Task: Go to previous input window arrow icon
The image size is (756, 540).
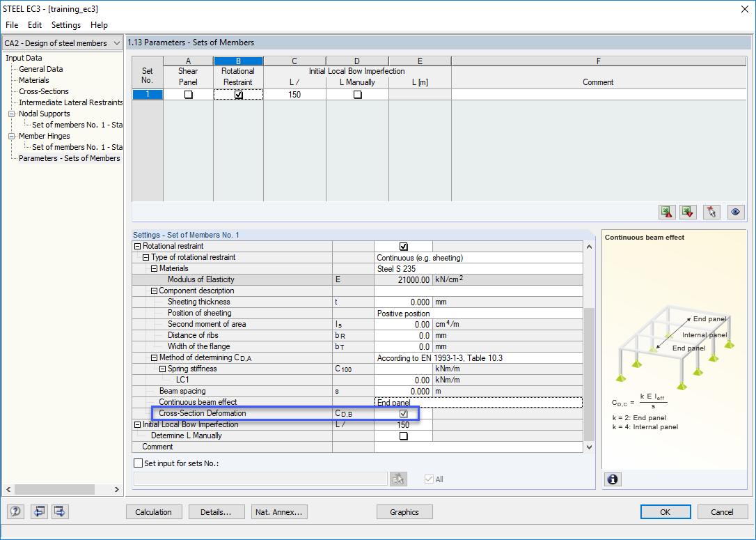Action: point(38,511)
